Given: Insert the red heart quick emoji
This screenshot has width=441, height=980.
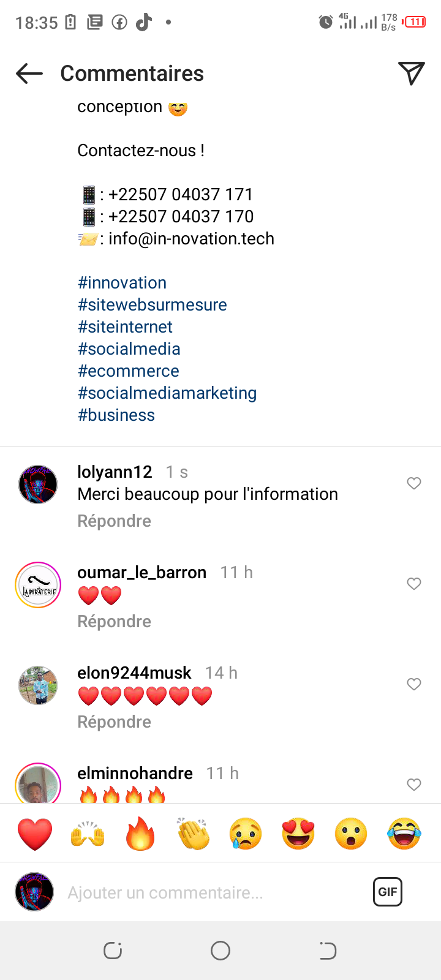Looking at the screenshot, I should [35, 834].
